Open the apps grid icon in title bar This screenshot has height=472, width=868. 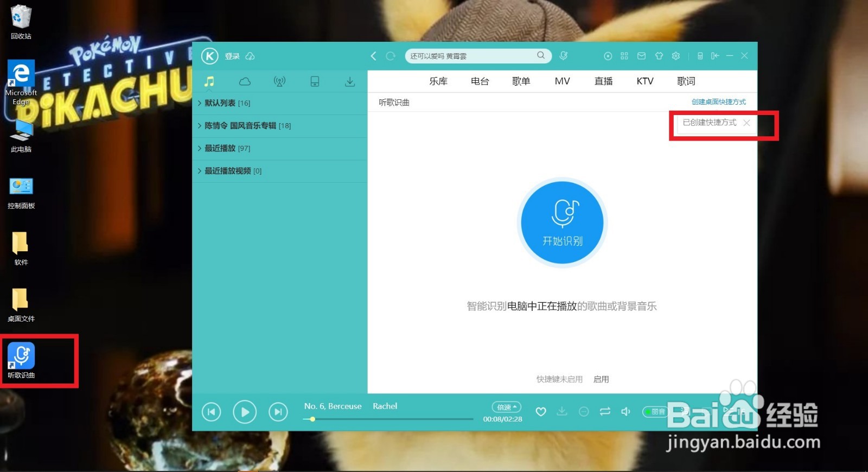(624, 56)
